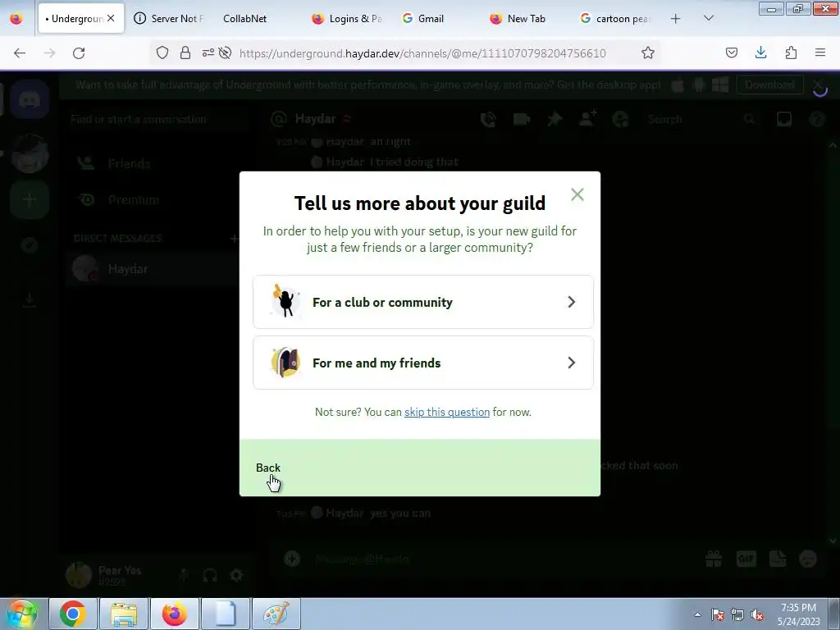Open GIF picker

point(746,559)
